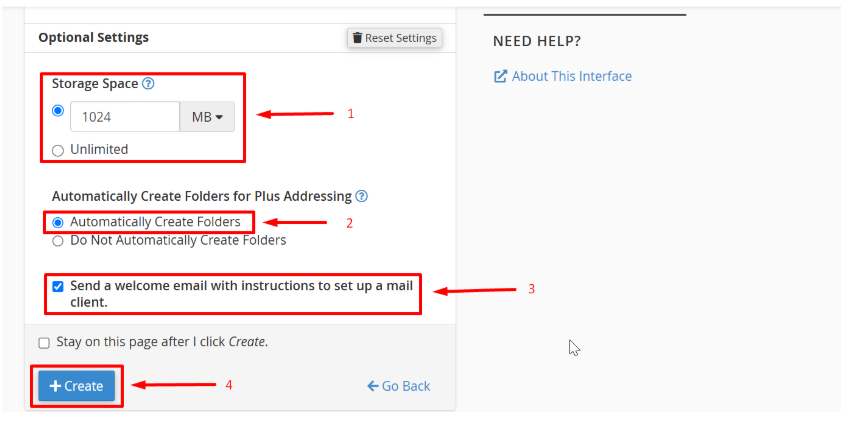Click the Reset Settings button

(x=394, y=38)
